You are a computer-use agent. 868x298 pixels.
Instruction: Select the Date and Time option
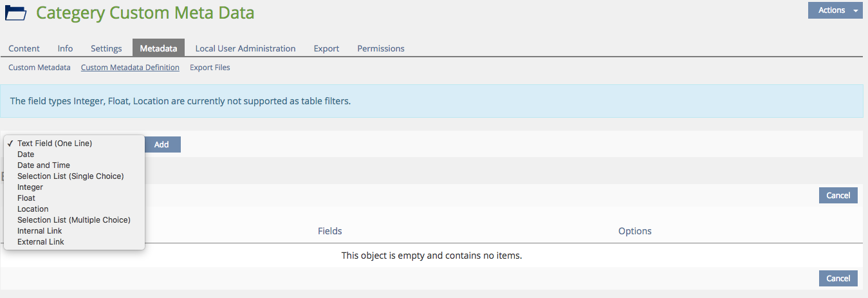pyautogui.click(x=44, y=165)
